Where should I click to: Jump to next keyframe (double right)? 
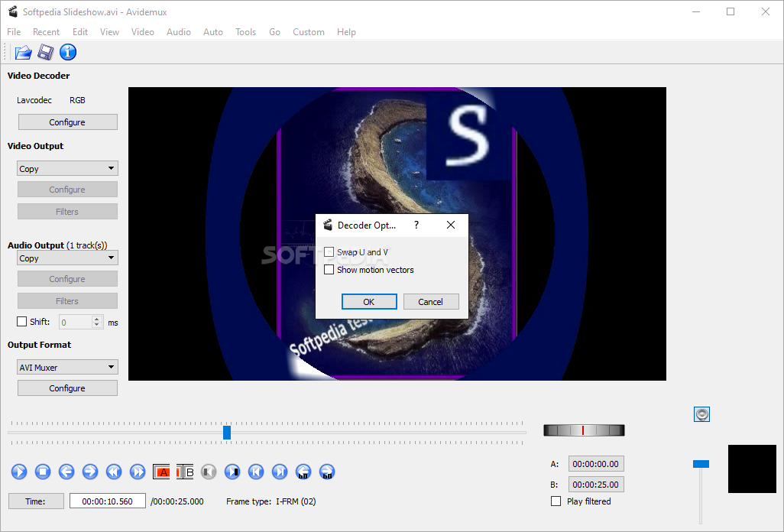click(x=138, y=472)
